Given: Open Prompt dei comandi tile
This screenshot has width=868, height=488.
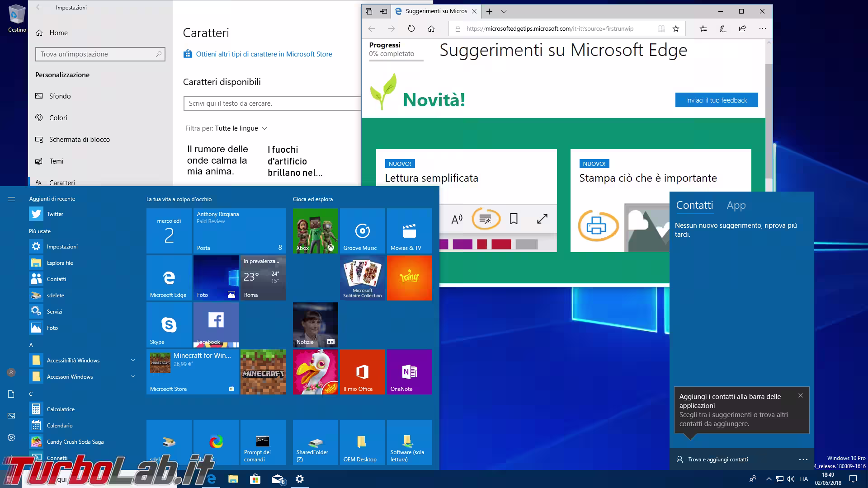Looking at the screenshot, I should 263,442.
